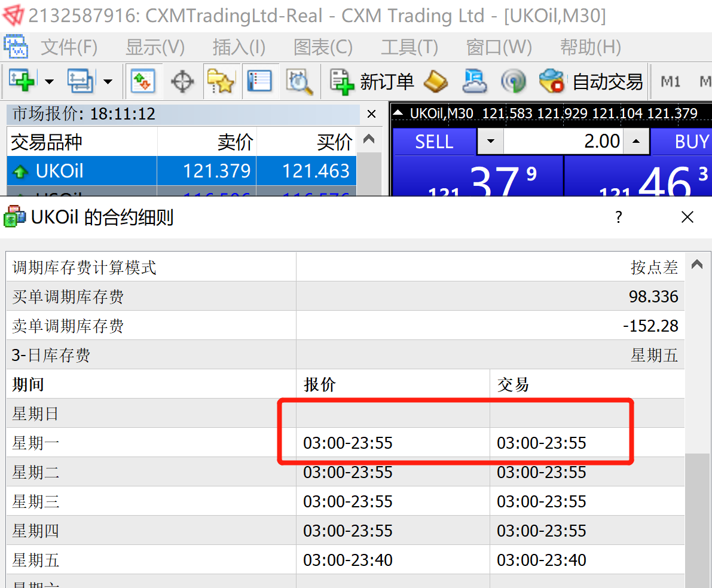
Task: Expand the Profiles dropdown arrow
Action: [108, 82]
